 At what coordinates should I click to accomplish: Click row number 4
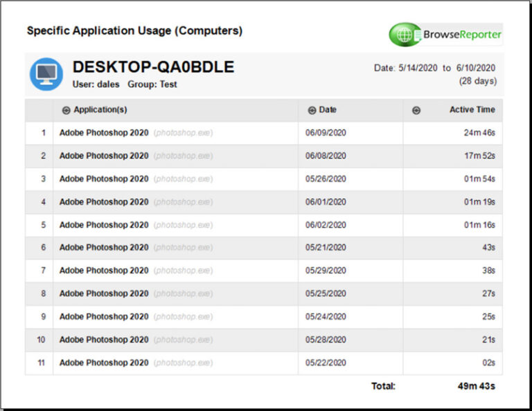coord(44,202)
